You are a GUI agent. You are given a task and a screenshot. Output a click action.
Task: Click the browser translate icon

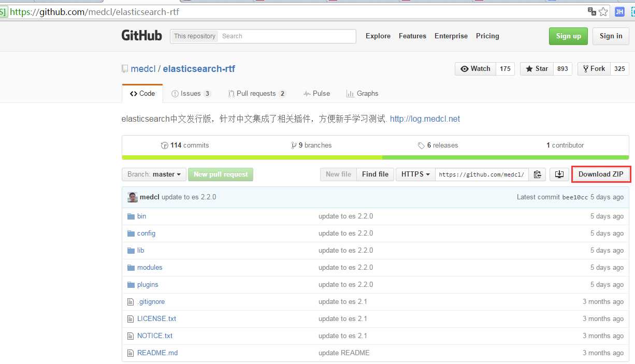pyautogui.click(x=592, y=11)
